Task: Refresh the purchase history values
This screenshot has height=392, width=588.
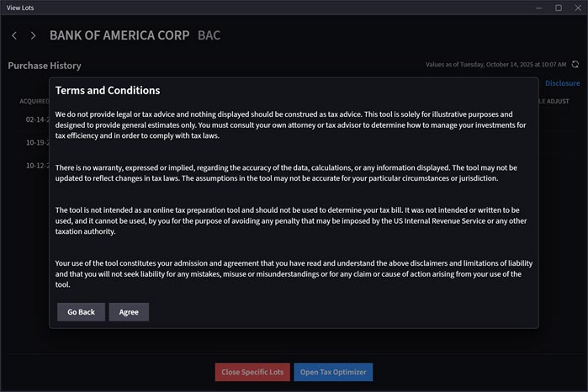Action: click(575, 64)
